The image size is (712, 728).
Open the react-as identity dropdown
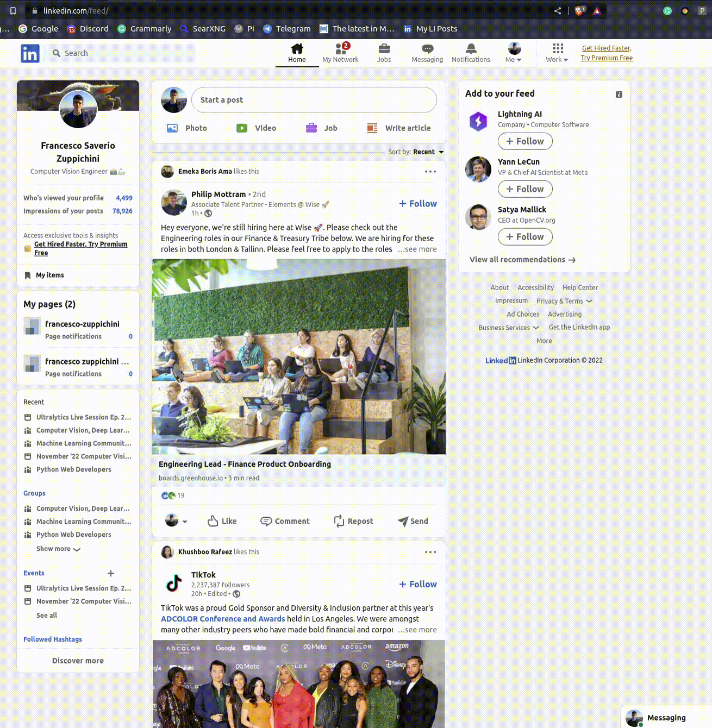pos(176,520)
